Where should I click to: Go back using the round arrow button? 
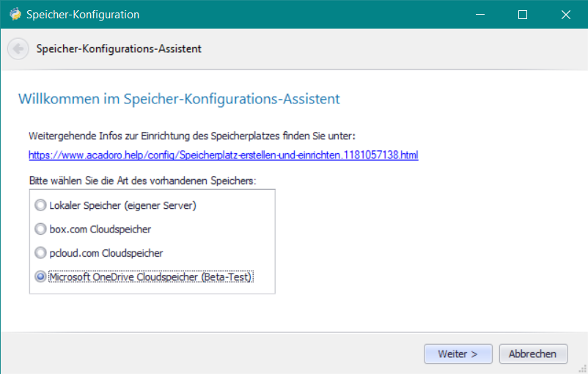pyautogui.click(x=18, y=48)
